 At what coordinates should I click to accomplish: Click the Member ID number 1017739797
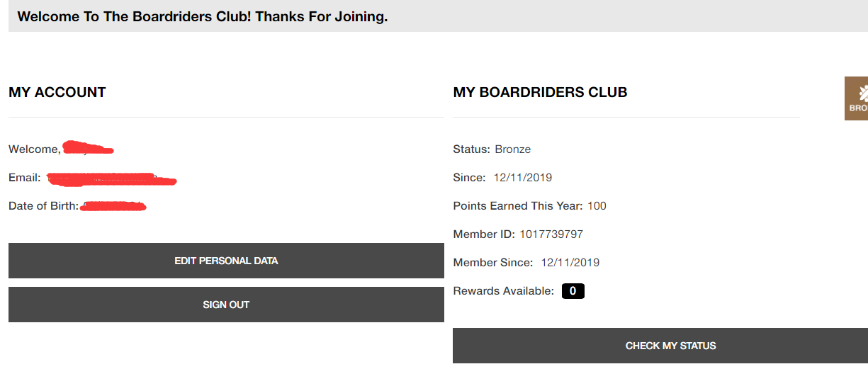click(551, 234)
